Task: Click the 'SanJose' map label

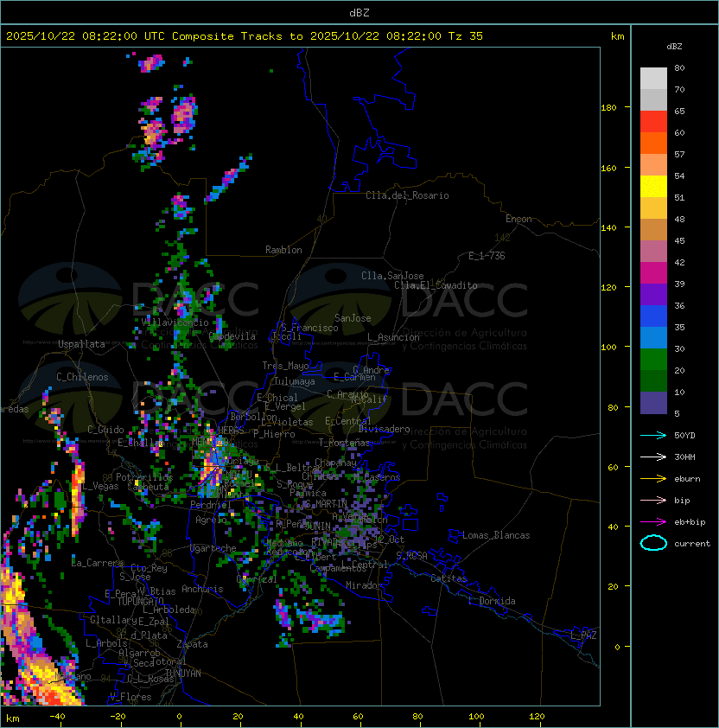Action: coord(353,318)
